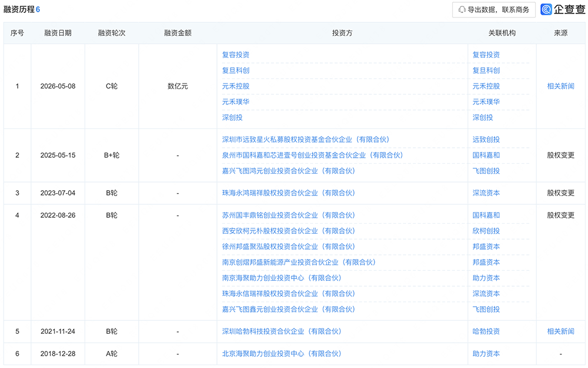The height and width of the screenshot is (368, 588).
Task: Open 复容投资 in 关联机构 column
Action: 486,55
